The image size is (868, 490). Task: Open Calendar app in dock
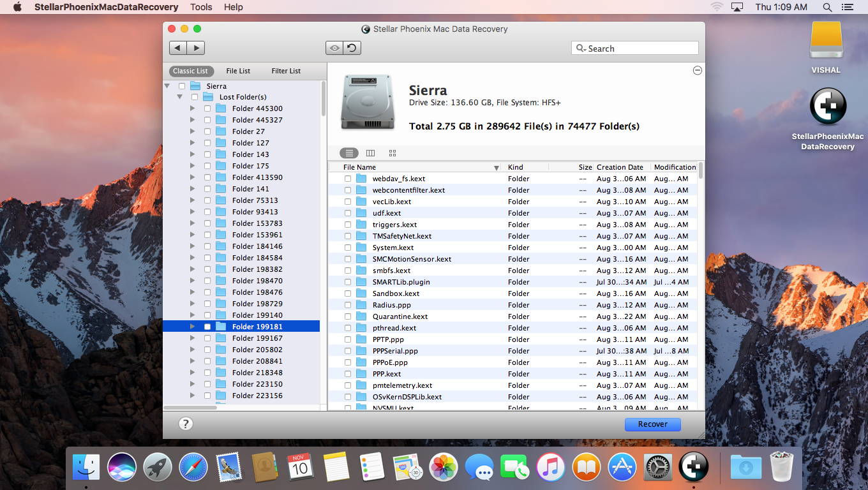pyautogui.click(x=301, y=468)
